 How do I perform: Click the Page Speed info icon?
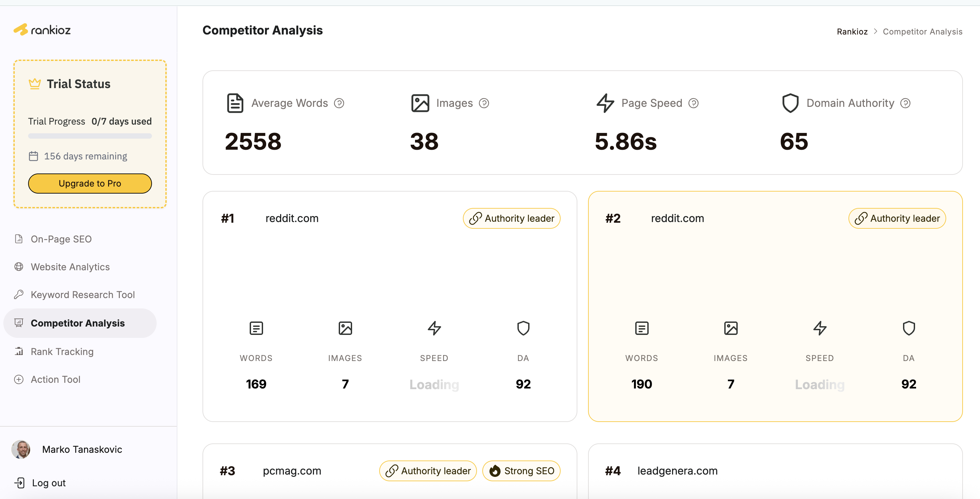tap(693, 103)
